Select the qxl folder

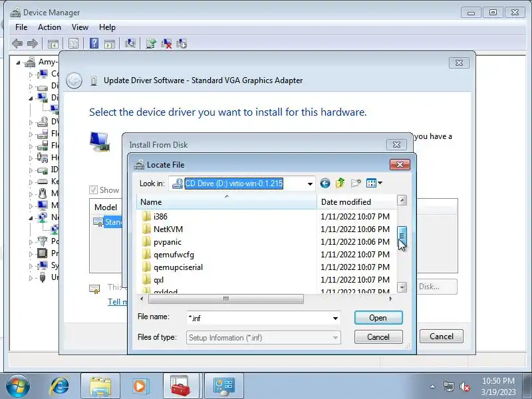pyautogui.click(x=158, y=280)
